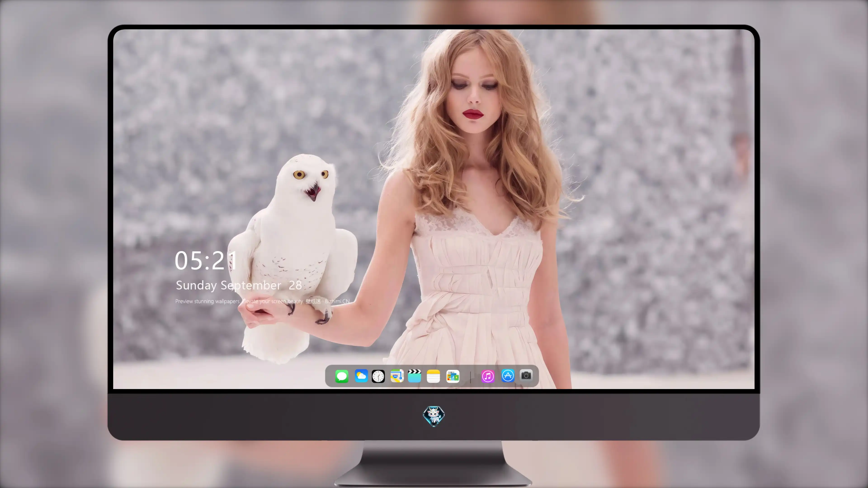Open the yellow Notes app
This screenshot has width=868, height=488.
[x=433, y=376]
